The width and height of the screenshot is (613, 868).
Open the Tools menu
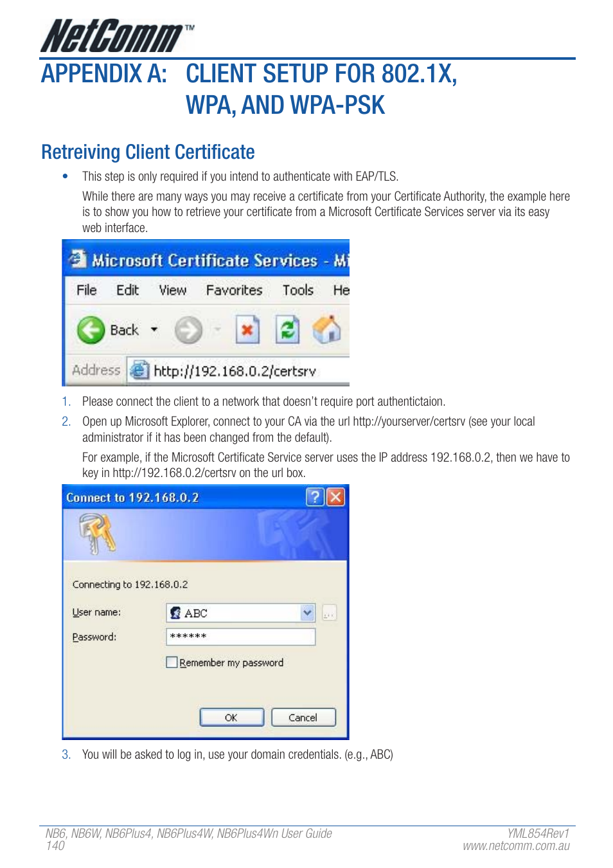click(298, 291)
